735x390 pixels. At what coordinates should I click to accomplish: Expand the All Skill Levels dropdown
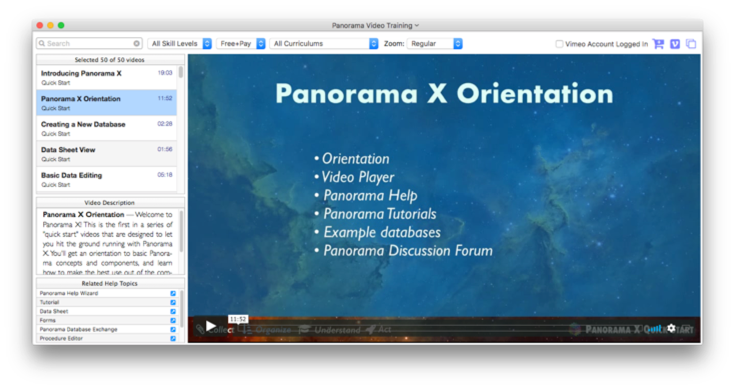click(x=180, y=44)
